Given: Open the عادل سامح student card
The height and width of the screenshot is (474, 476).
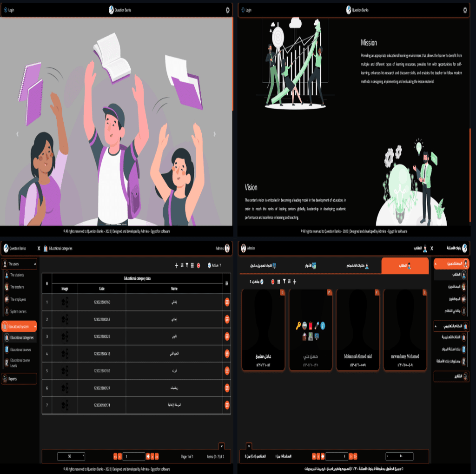Looking at the screenshot, I should [263, 330].
